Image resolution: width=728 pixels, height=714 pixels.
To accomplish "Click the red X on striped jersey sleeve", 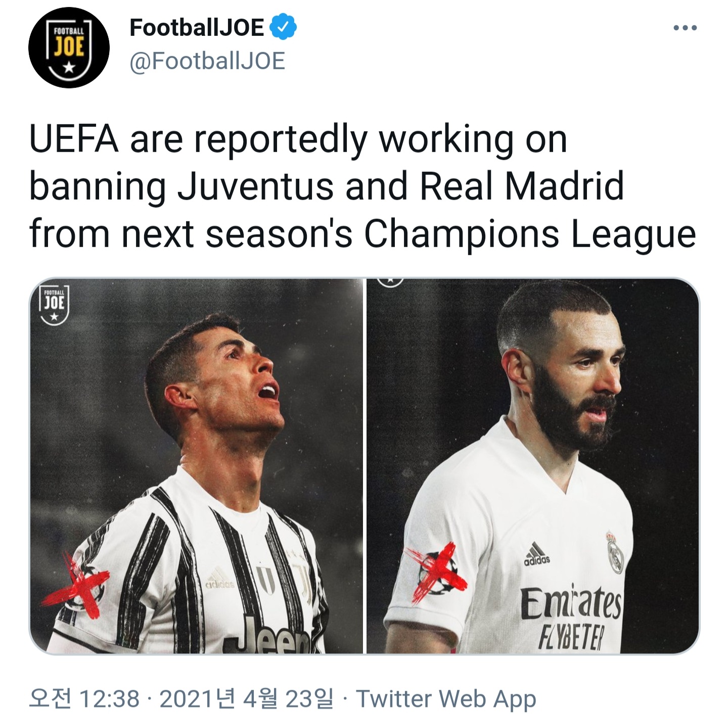I will tap(76, 586).
